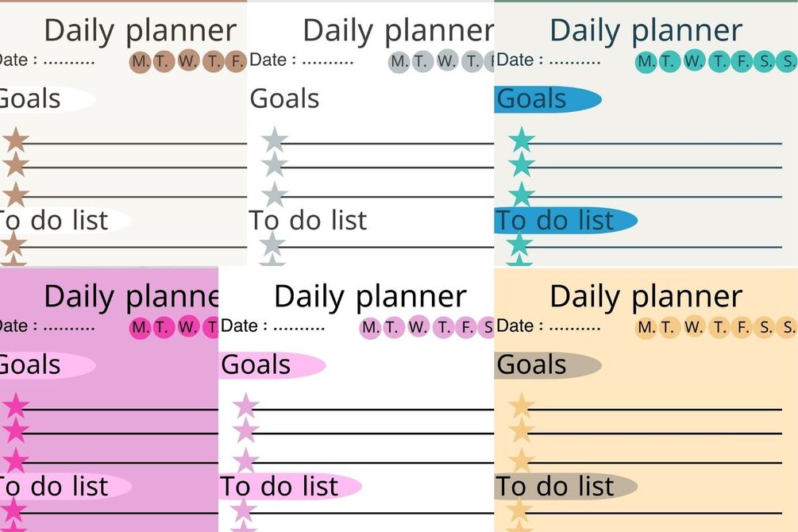Select the hot-pink W. day circle
The width and height of the screenshot is (798, 532).
187,327
